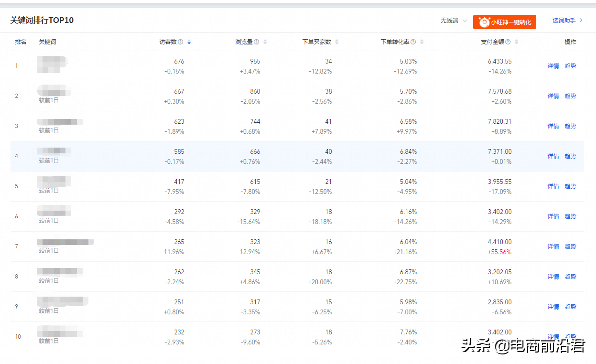The width and height of the screenshot is (596, 364).
Task: Click the 小旺神一键转化 button
Action: pos(504,22)
